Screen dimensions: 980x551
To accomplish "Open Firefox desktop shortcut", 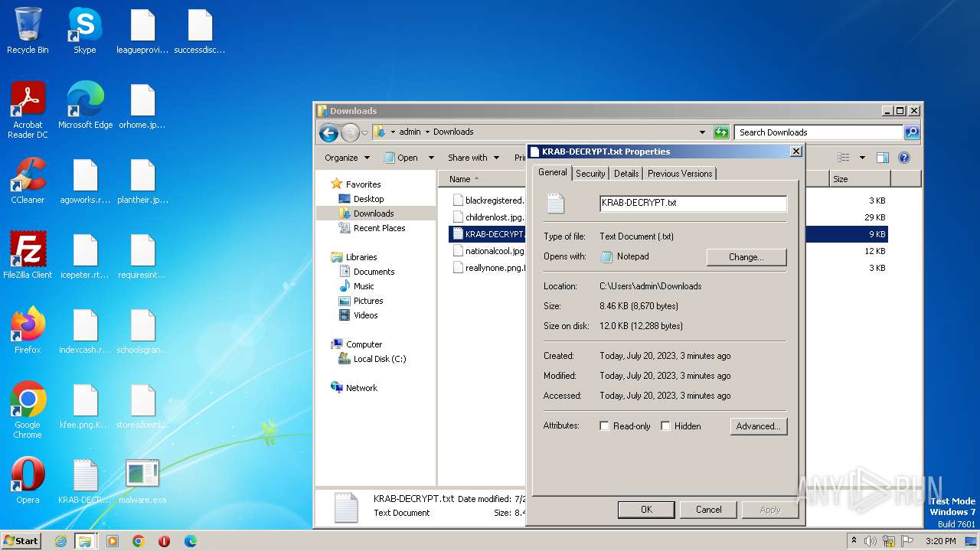I will pyautogui.click(x=28, y=331).
